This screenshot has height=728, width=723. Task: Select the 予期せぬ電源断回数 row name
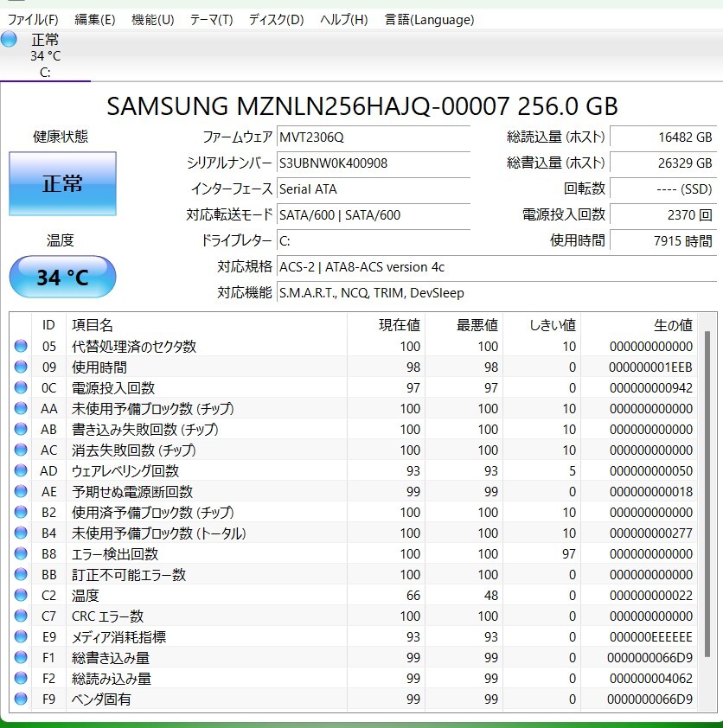pyautogui.click(x=132, y=492)
